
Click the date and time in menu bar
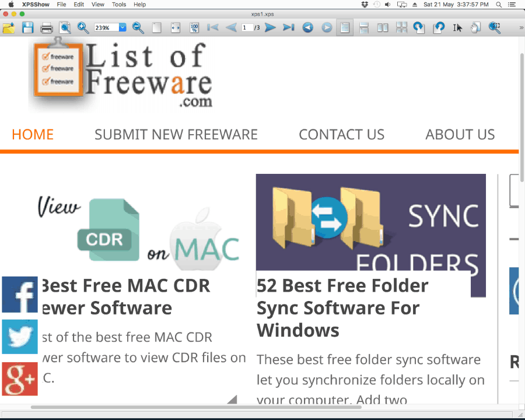[456, 4]
